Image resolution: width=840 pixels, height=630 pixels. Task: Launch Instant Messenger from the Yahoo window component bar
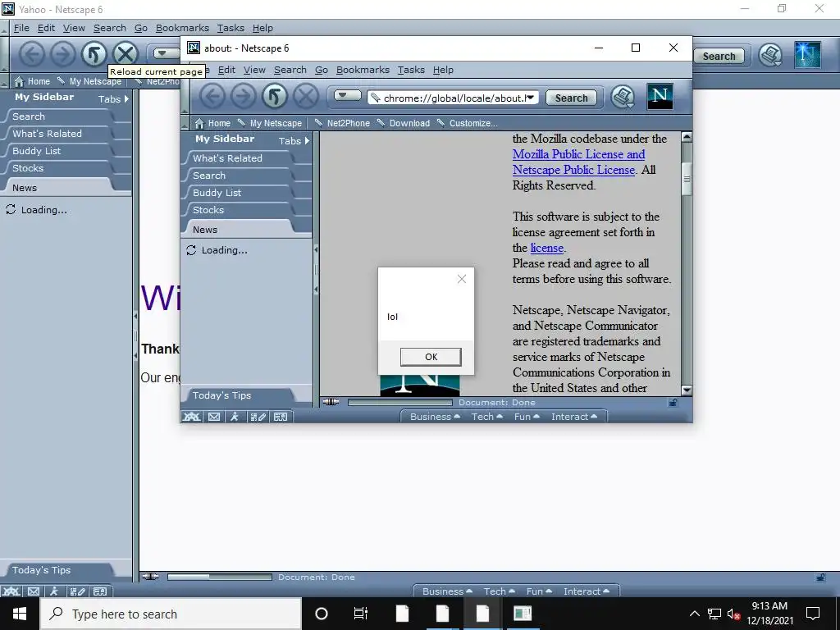[54, 591]
